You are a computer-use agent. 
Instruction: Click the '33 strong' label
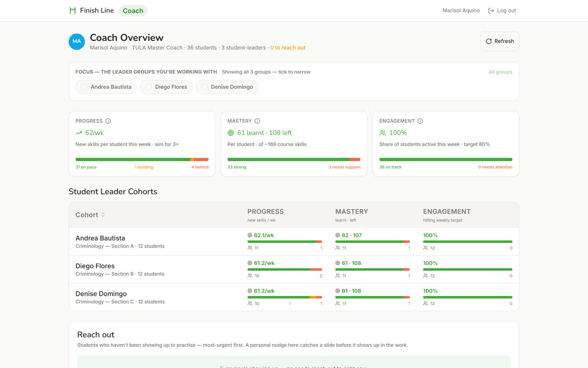(237, 167)
